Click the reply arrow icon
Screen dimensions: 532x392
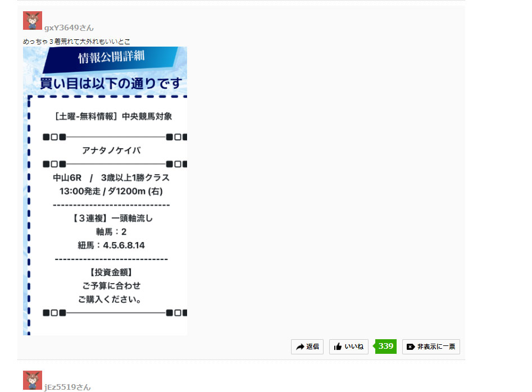point(300,347)
